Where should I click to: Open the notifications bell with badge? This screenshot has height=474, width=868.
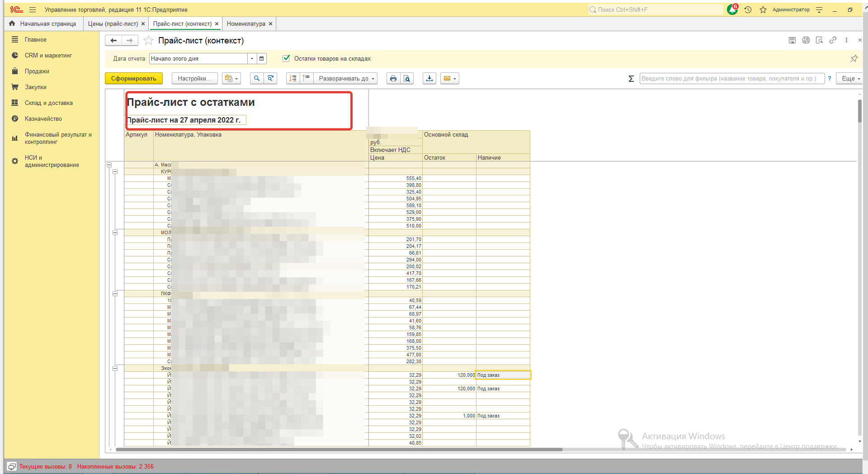732,9
